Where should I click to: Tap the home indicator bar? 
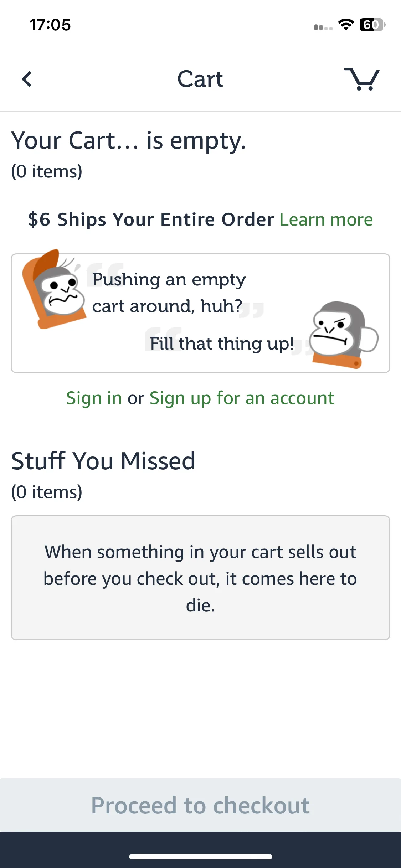(x=200, y=857)
